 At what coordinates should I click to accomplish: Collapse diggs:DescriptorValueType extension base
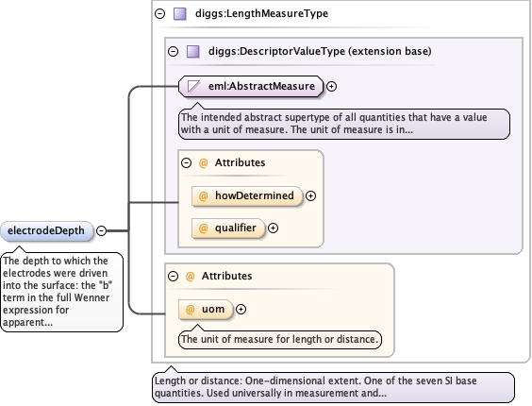[x=173, y=51]
